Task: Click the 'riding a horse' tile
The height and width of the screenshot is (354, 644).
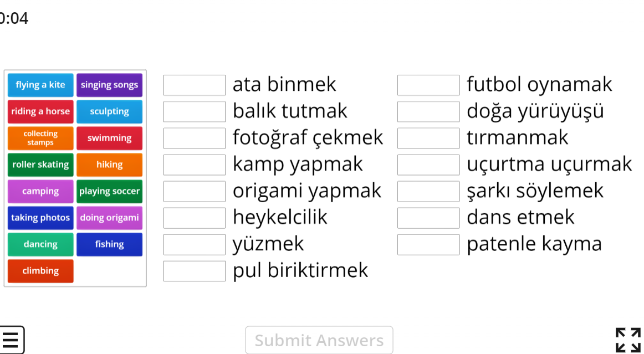Action: [40, 111]
